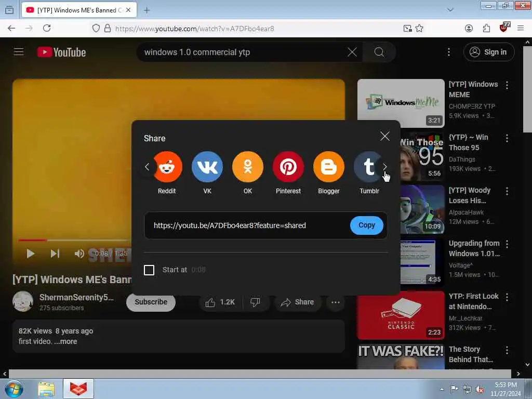This screenshot has height=399, width=532.
Task: Open options menu for Windows MEME video
Action: point(507,85)
